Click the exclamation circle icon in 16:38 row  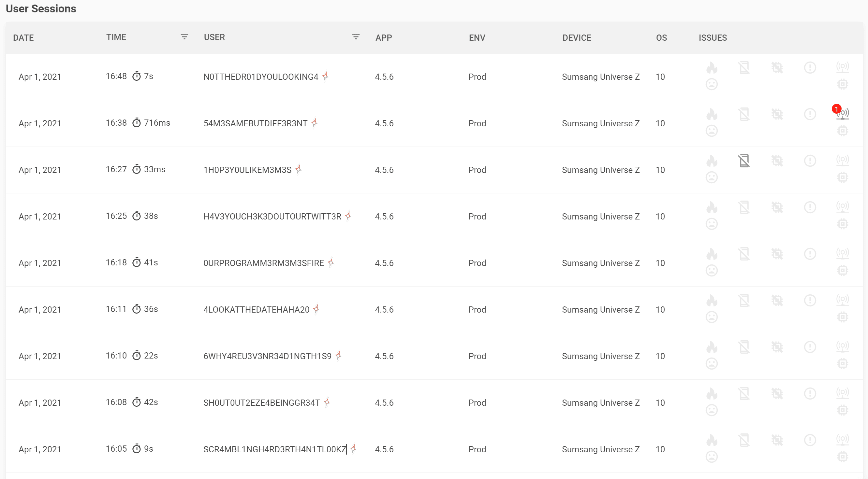[810, 114]
